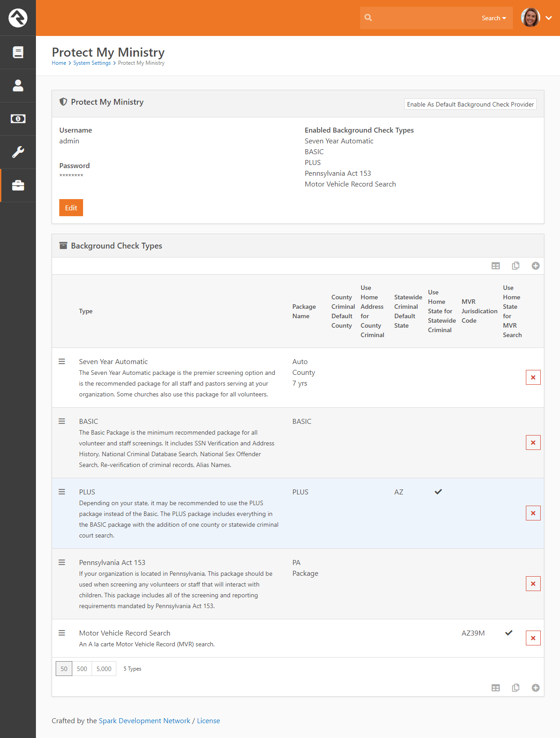Click Motor Vehicle Record Search row title
The height and width of the screenshot is (738, 560).
coord(125,633)
